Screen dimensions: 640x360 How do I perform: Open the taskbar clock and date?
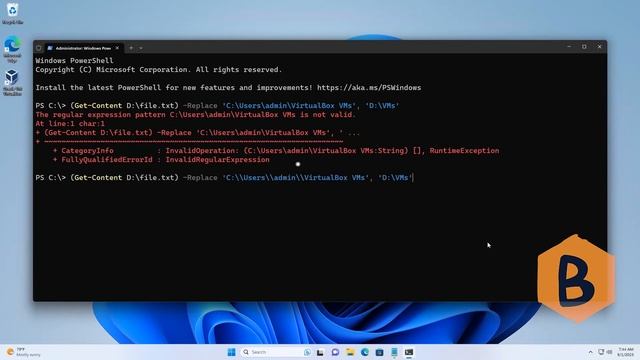[x=626, y=352]
